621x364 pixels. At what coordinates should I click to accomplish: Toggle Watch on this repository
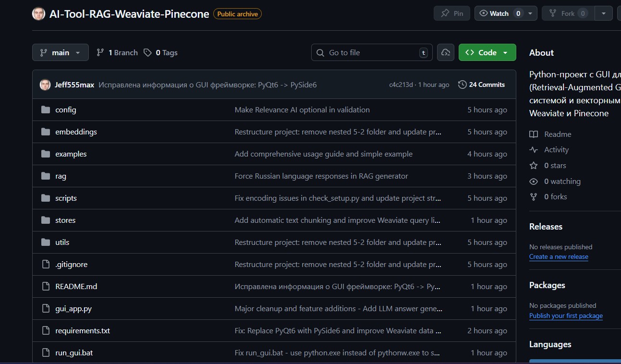point(500,13)
